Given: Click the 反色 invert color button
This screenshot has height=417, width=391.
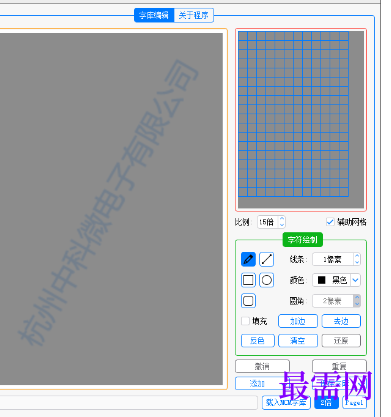Looking at the screenshot, I should coord(258,341).
